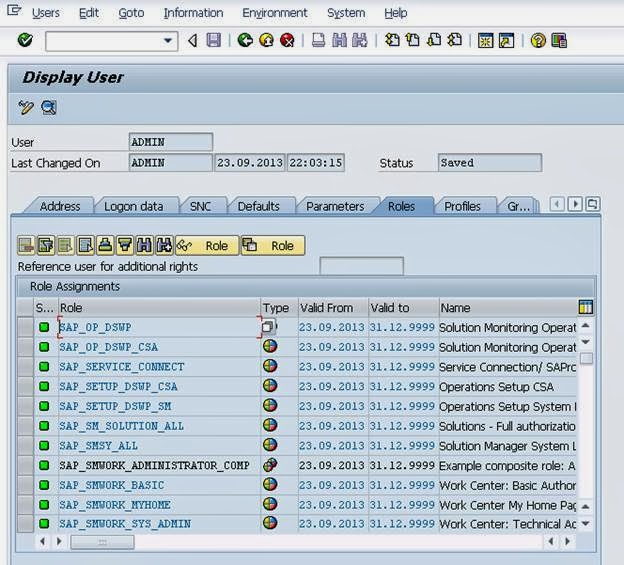Click the green Back arrow icon
Image resolution: width=624 pixels, height=565 pixels.
[x=245, y=40]
